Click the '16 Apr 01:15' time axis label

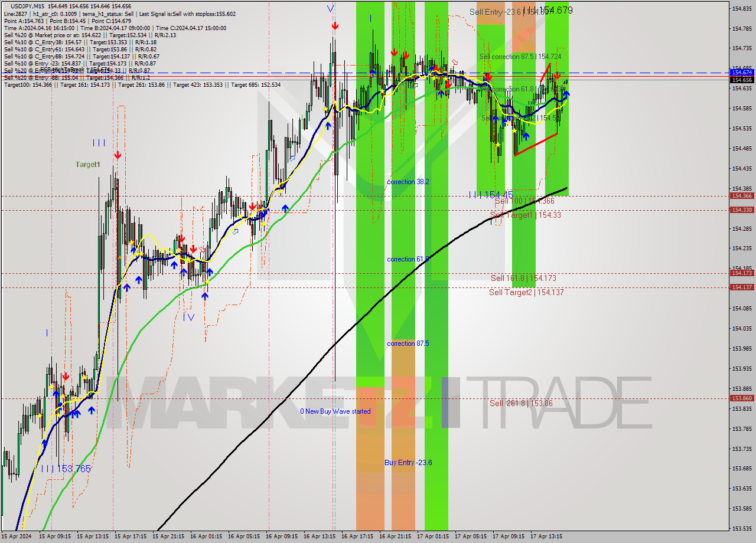207,537
